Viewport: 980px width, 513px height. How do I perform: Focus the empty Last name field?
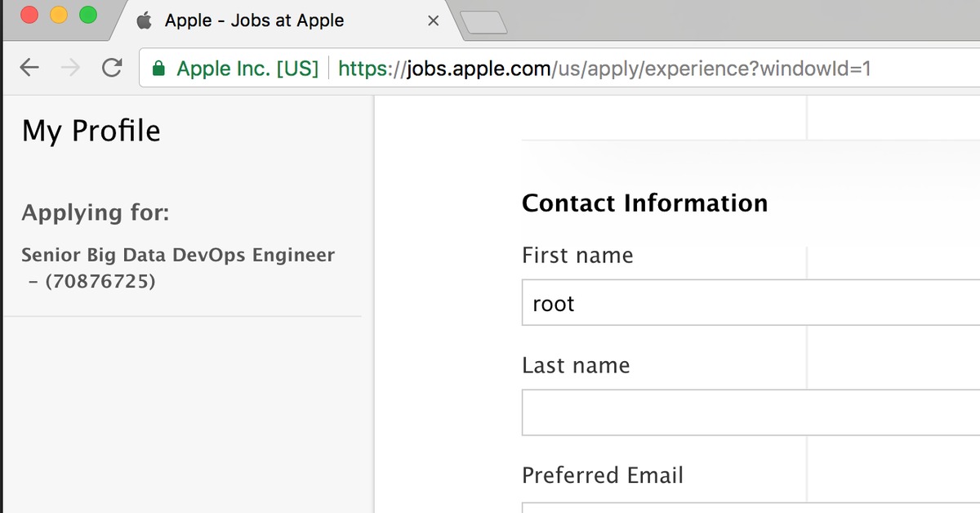tap(750, 413)
